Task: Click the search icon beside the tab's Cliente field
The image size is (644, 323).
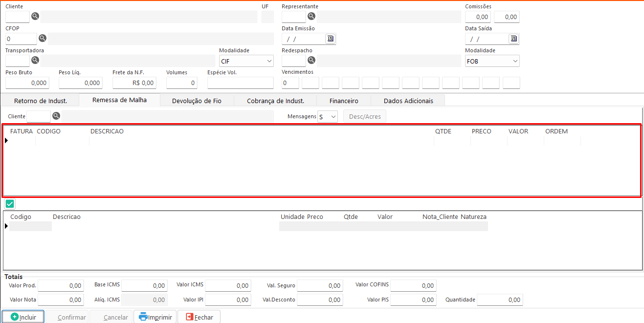Action: click(56, 116)
